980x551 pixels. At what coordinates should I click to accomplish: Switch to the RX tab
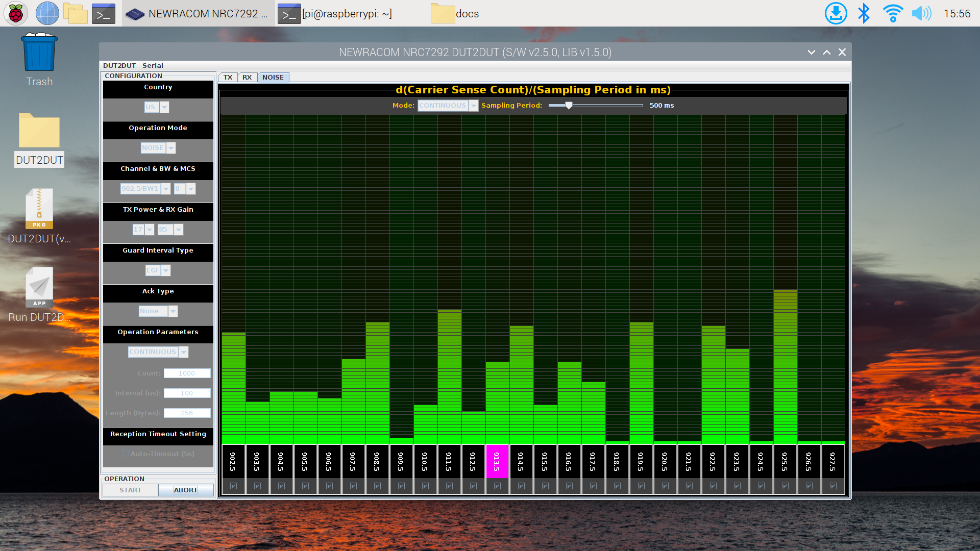pyautogui.click(x=247, y=78)
